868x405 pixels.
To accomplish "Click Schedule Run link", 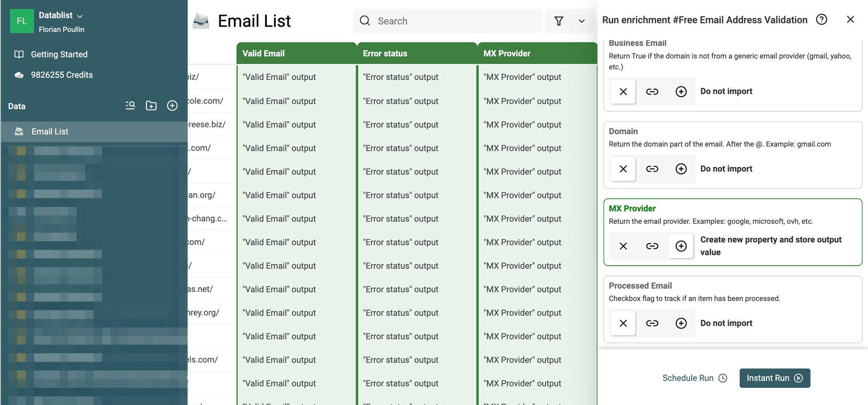I will pos(695,378).
